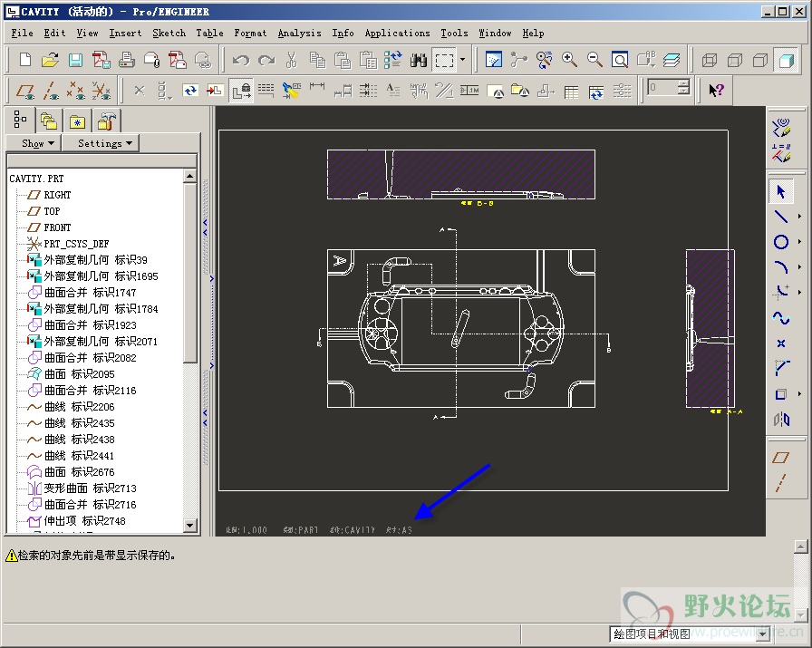The height and width of the screenshot is (648, 812).
Task: Open the Analysis menu
Action: pyautogui.click(x=299, y=33)
